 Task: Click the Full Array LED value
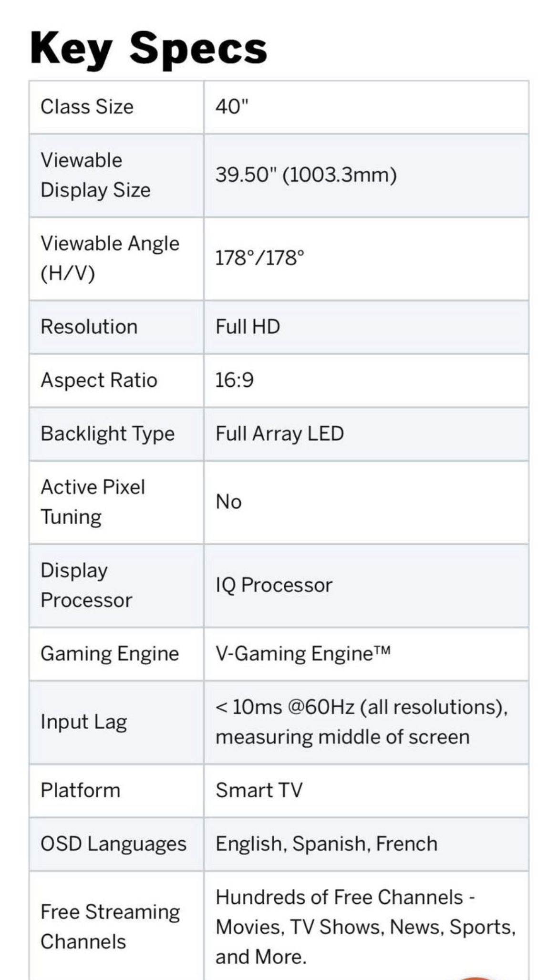(279, 434)
